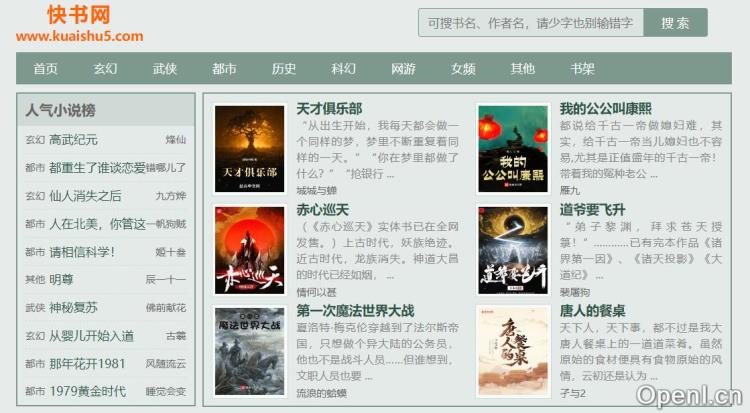Screen dimensions: 750x413
Task: Open the 赤心巡天 title link
Action: [322, 210]
